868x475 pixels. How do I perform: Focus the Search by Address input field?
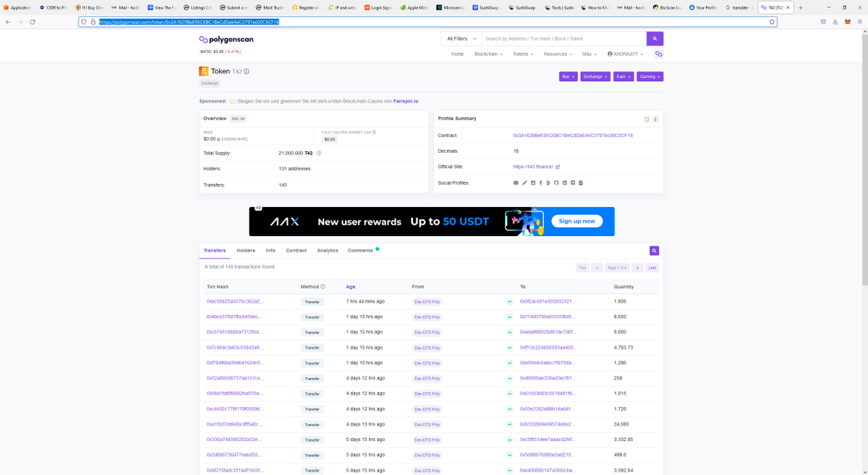pyautogui.click(x=563, y=38)
